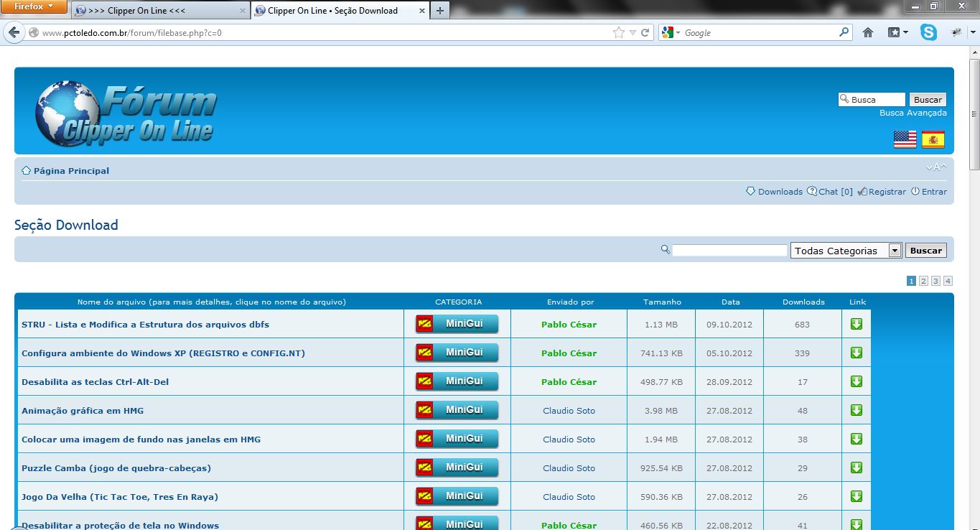Viewport: 980px width, 530px height.
Task: Click the download filter text field
Action: pos(729,251)
